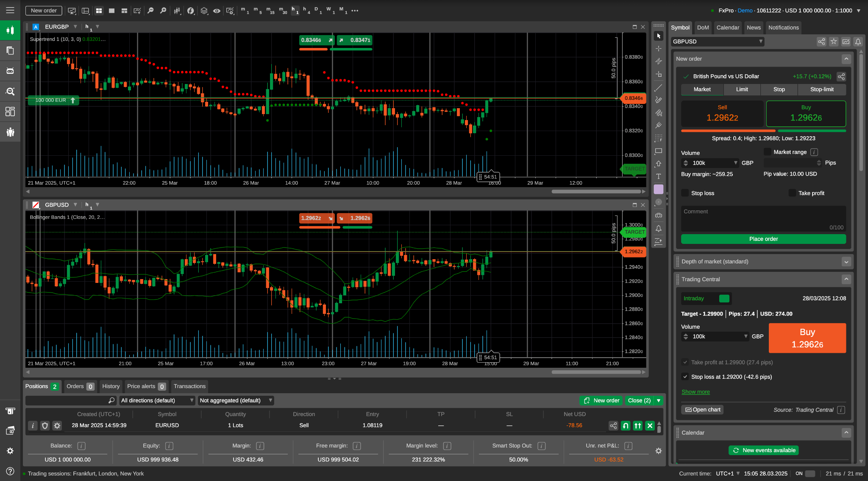Open settings gear in left sidebar

point(10,451)
